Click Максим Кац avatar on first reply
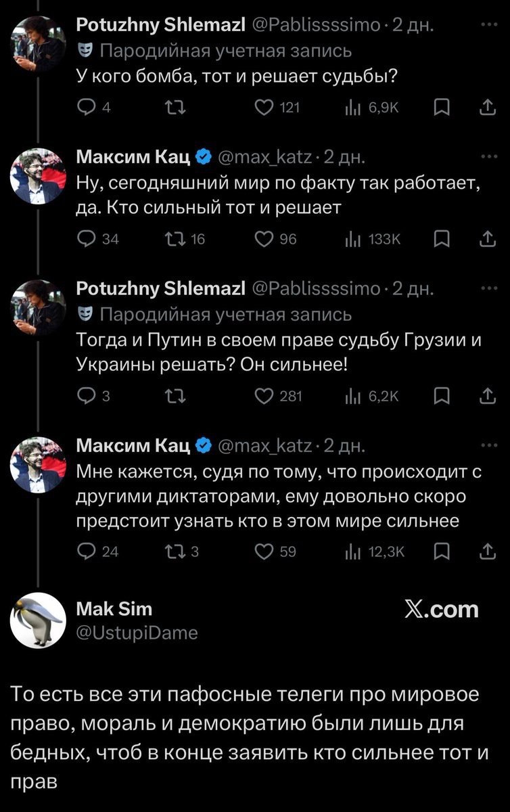Screen dimensions: 510x812 click(x=38, y=176)
